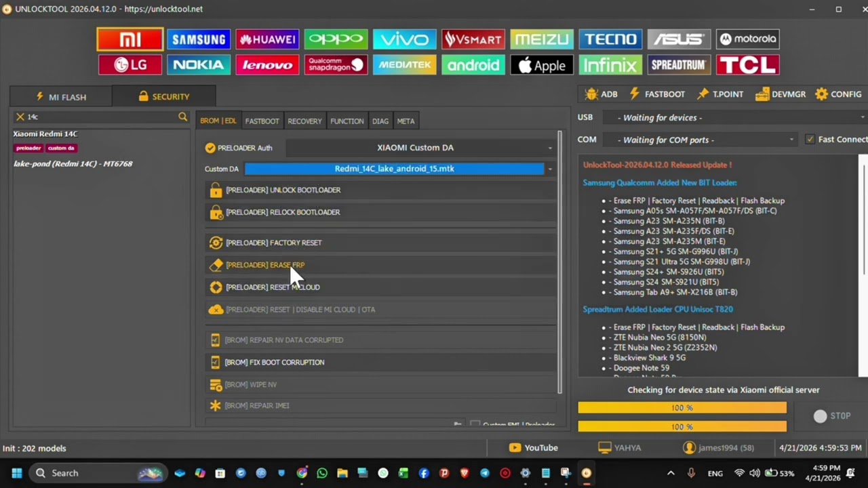Run [PRELOADER] ERASE FRP
The image size is (868, 488).
click(x=380, y=265)
